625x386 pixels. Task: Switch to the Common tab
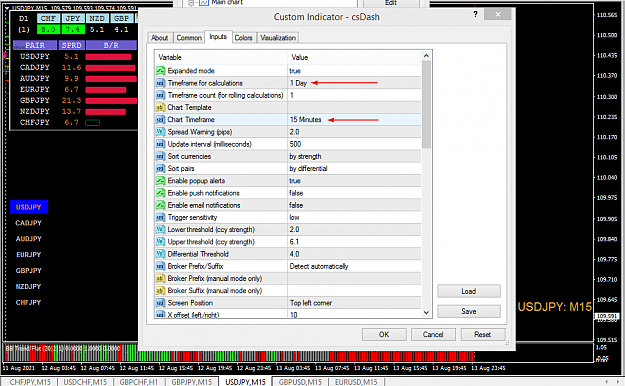pyautogui.click(x=189, y=38)
